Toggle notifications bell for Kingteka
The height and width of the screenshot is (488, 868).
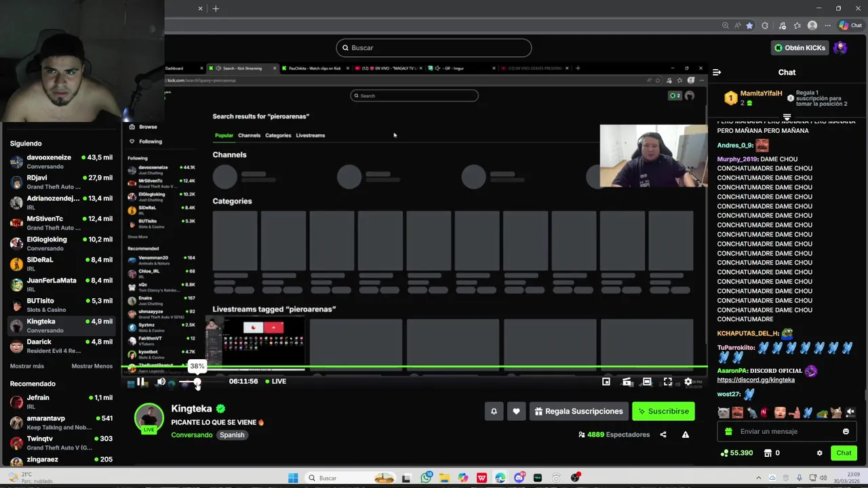[x=494, y=411]
